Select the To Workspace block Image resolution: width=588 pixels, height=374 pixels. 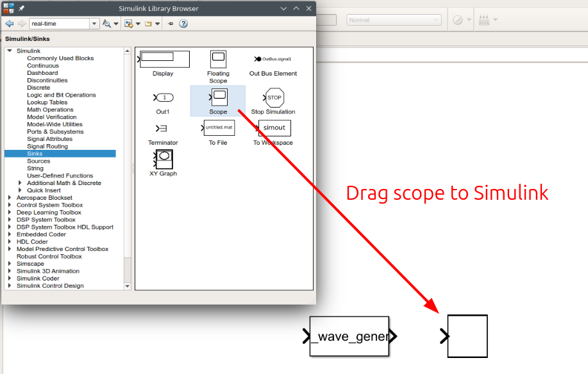point(274,127)
